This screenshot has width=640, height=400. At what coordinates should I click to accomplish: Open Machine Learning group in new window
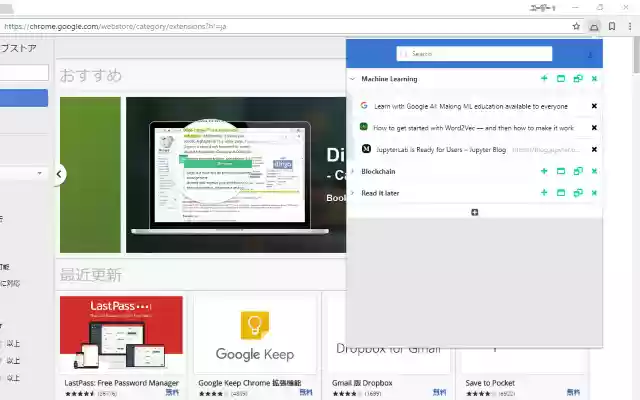tap(578, 78)
